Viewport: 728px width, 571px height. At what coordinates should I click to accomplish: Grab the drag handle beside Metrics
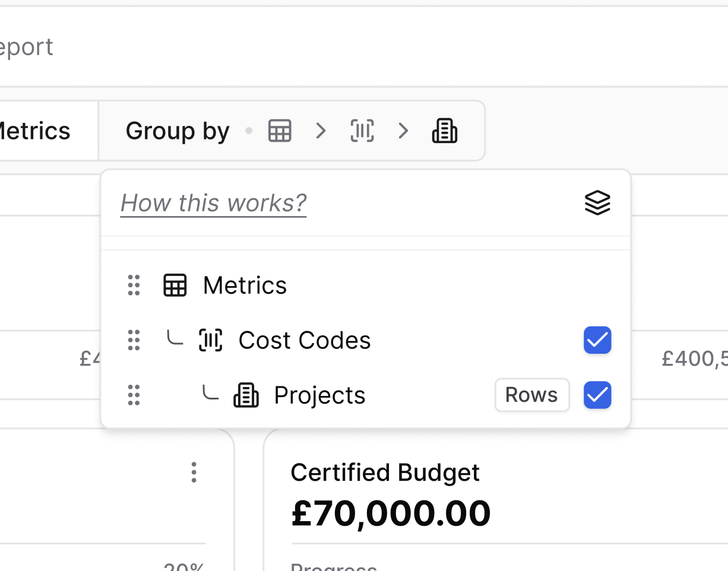pyautogui.click(x=134, y=285)
